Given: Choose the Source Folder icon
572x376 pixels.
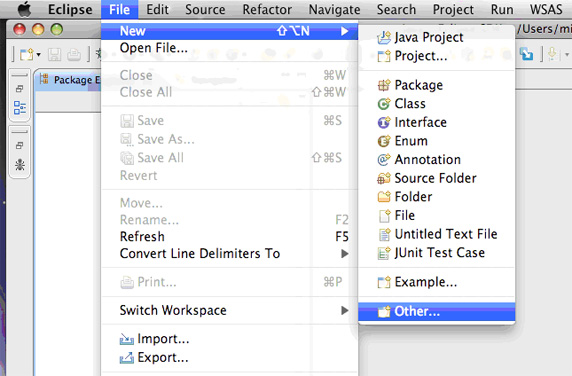Looking at the screenshot, I should click(384, 178).
